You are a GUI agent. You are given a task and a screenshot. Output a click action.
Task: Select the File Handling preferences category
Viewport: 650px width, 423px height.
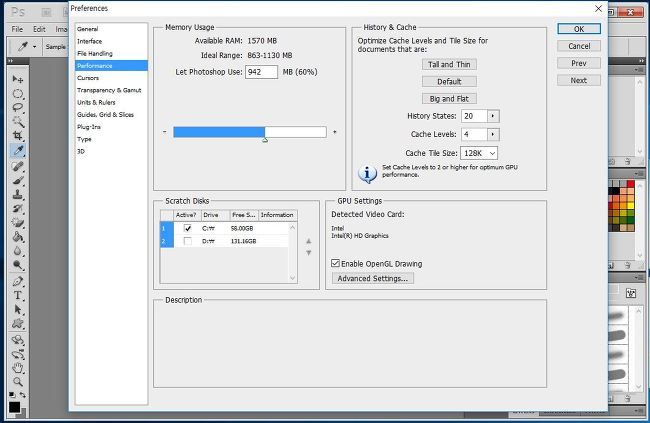tap(95, 53)
